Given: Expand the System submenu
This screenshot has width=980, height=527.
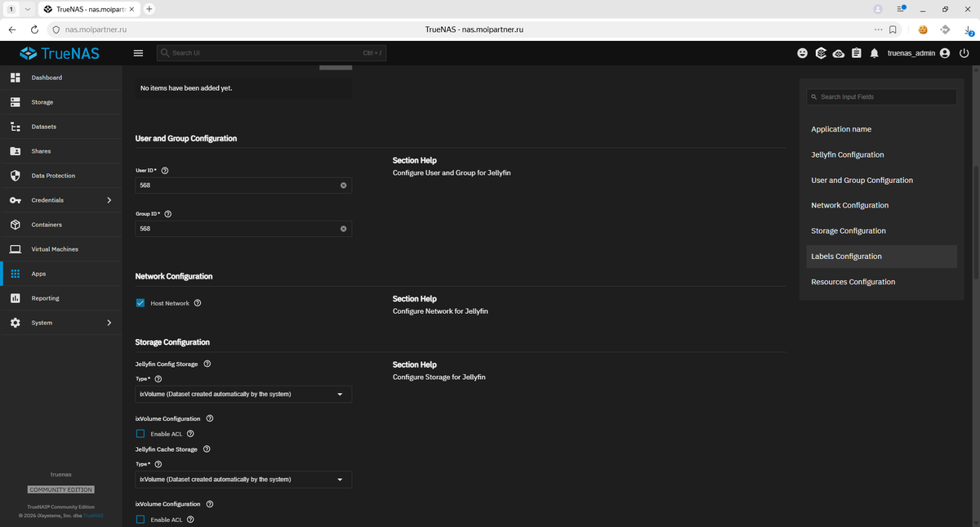Looking at the screenshot, I should pyautogui.click(x=109, y=323).
